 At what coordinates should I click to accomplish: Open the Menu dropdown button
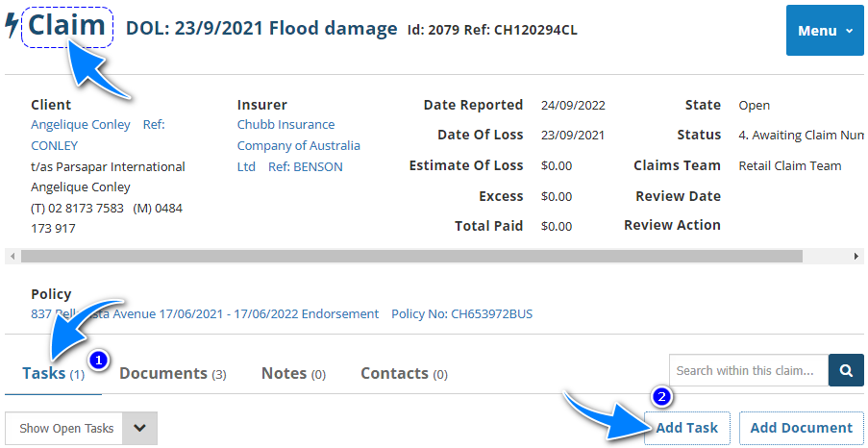pos(825,31)
